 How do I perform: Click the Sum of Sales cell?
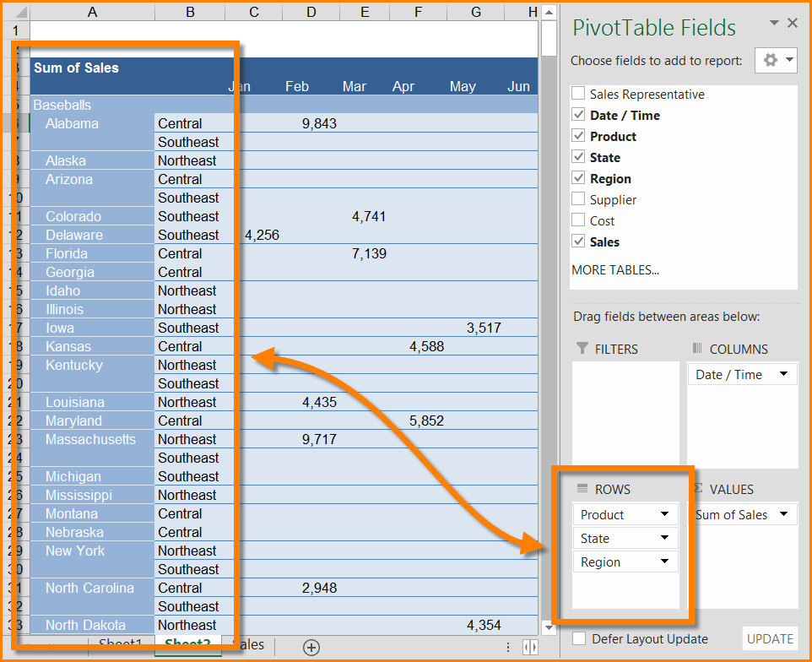coord(76,68)
